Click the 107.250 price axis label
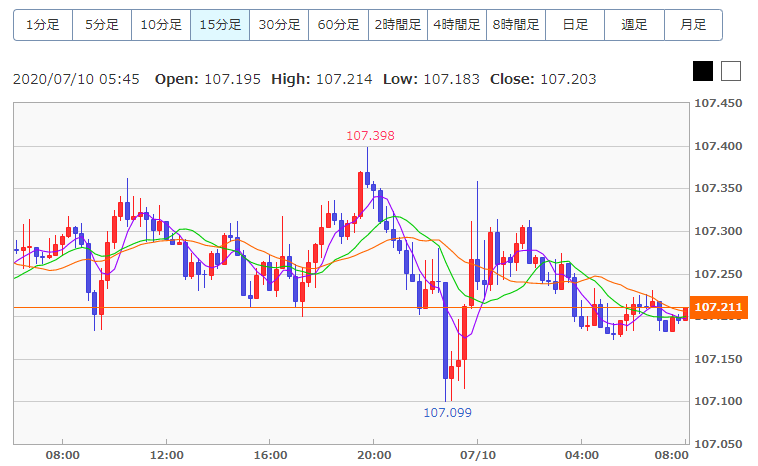This screenshot has width=758, height=466. (718, 274)
